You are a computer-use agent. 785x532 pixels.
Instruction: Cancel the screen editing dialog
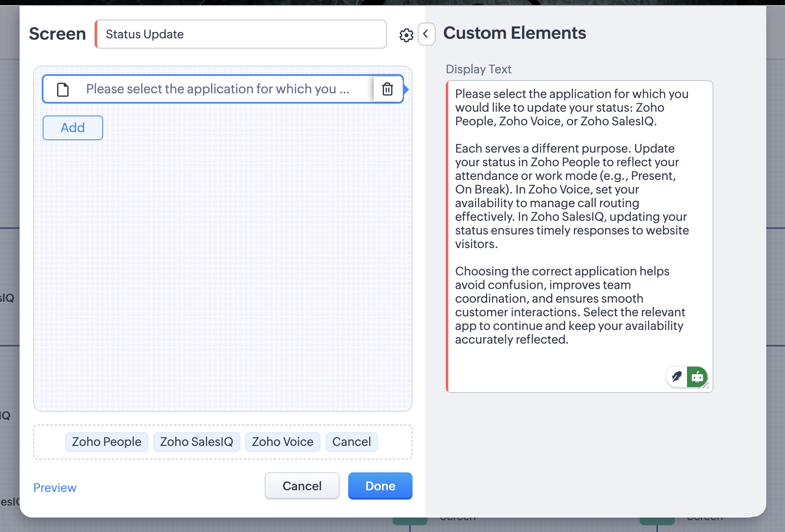(x=302, y=486)
